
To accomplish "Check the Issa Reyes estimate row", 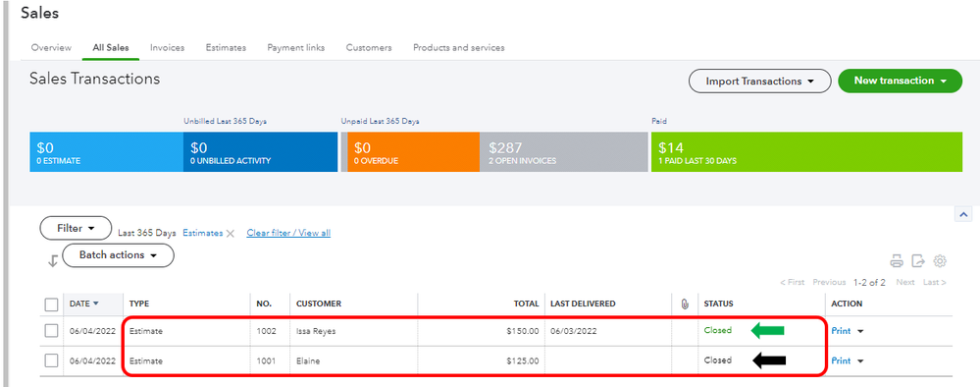I will [x=51, y=331].
